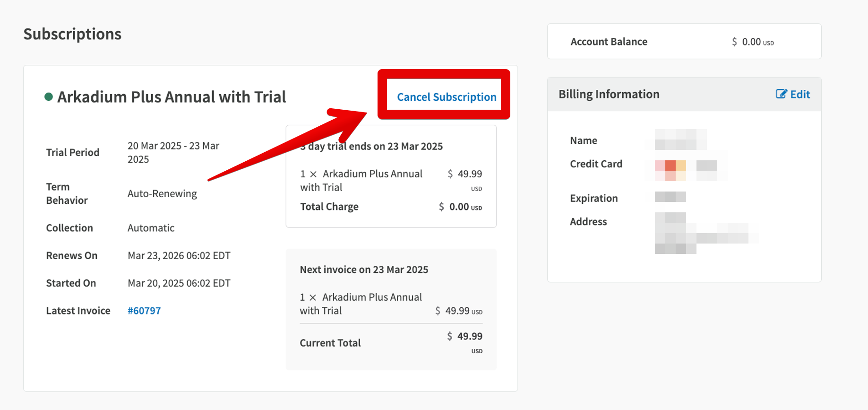Click the Renews On label
Image resolution: width=868 pixels, height=410 pixels.
[x=72, y=255]
